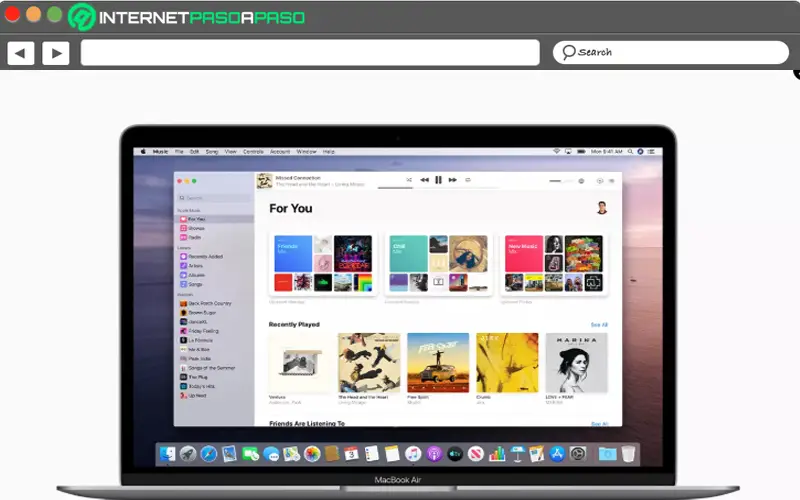Select Radio in the sidebar
The height and width of the screenshot is (500, 800).
pos(191,237)
